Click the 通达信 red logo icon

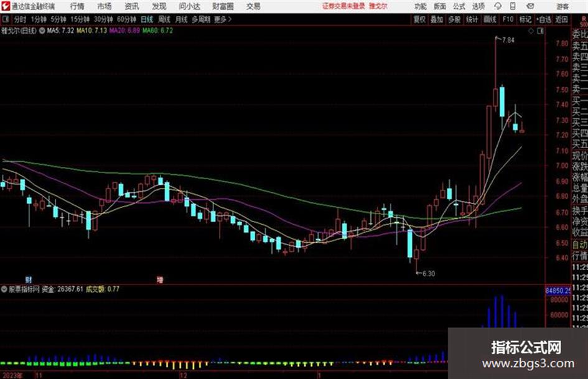point(6,6)
